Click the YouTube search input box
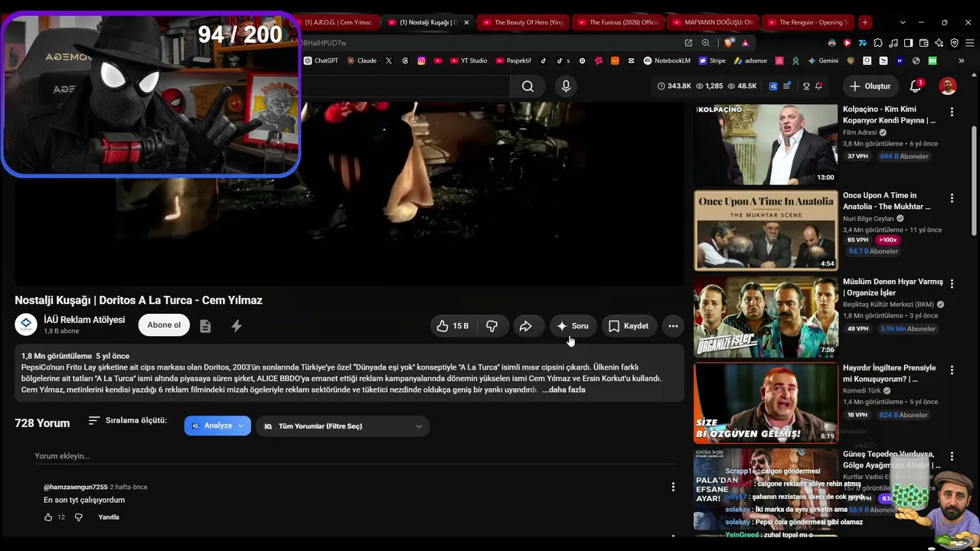This screenshot has height=551, width=980. [404, 86]
